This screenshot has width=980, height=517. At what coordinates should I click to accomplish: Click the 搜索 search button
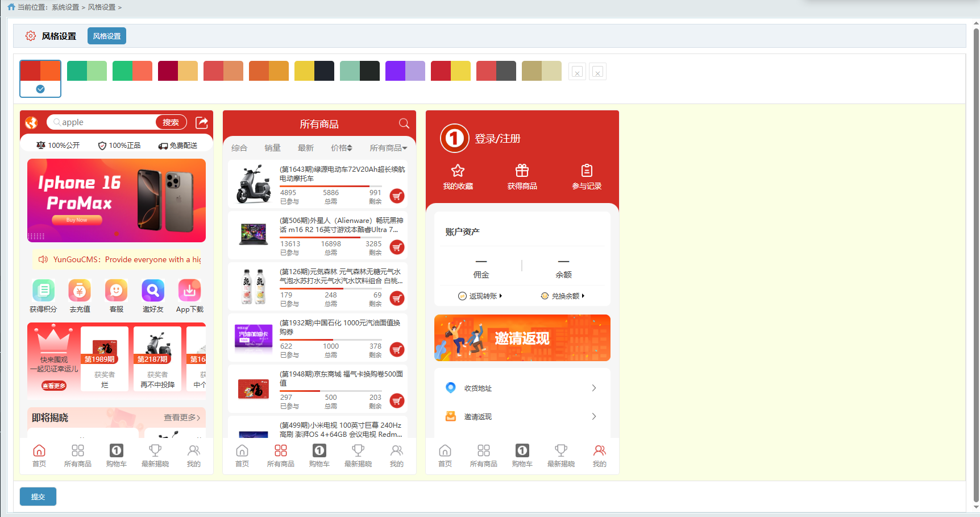click(x=171, y=122)
